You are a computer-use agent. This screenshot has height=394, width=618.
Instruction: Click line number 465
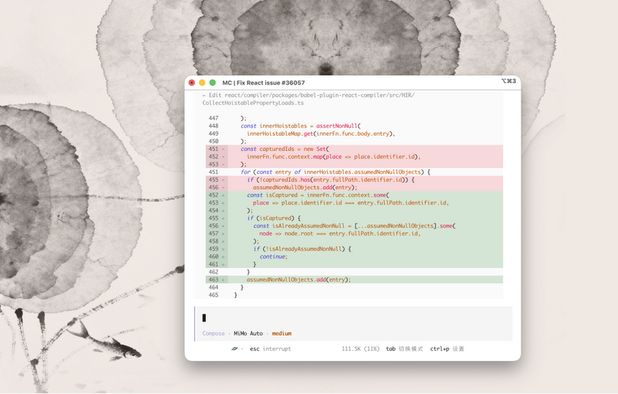coord(213,295)
